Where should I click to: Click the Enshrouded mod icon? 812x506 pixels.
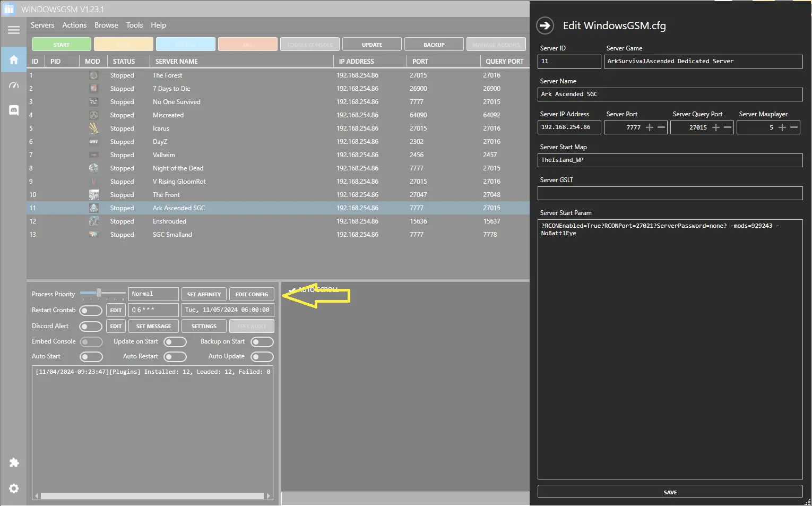point(93,221)
